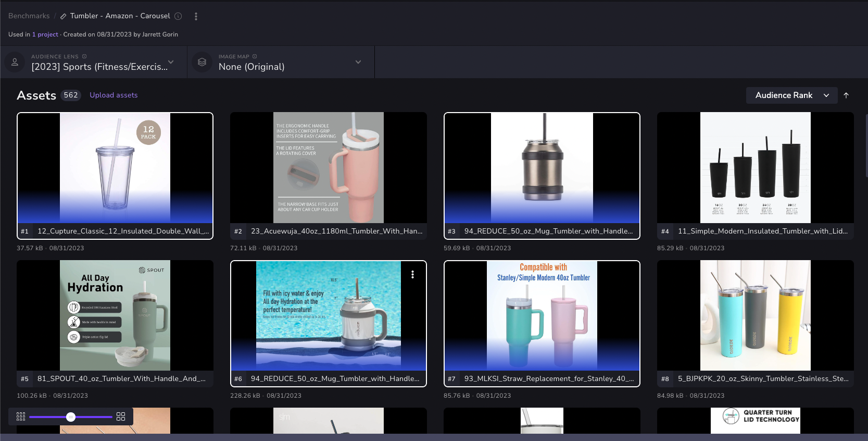Screen dimensions: 868x441
Task: Open the three-dot benchmark options menu
Action: pyautogui.click(x=196, y=16)
